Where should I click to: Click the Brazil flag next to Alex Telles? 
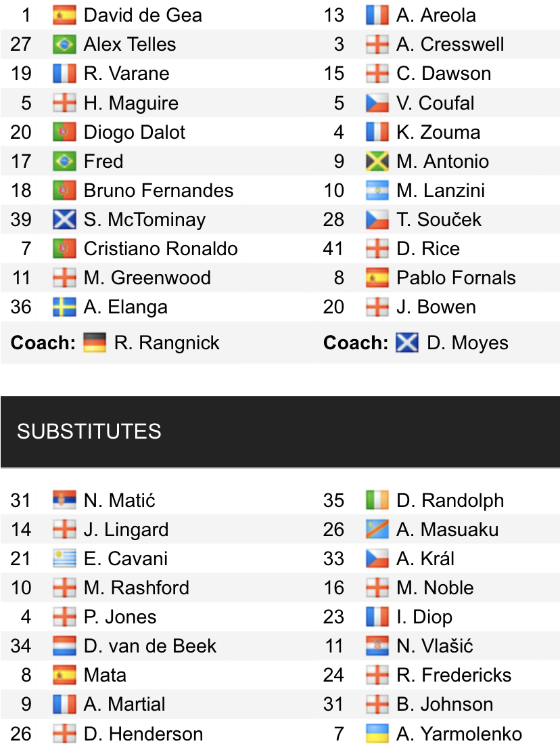click(x=64, y=45)
